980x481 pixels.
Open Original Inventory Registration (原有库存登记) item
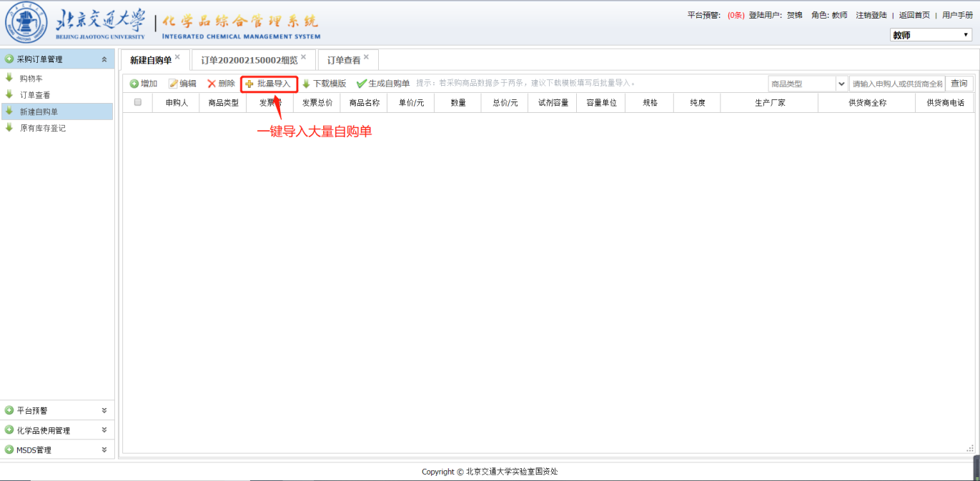coord(43,128)
